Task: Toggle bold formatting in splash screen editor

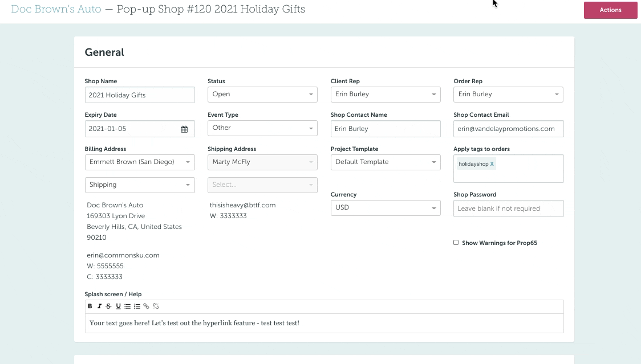Action: tap(90, 306)
